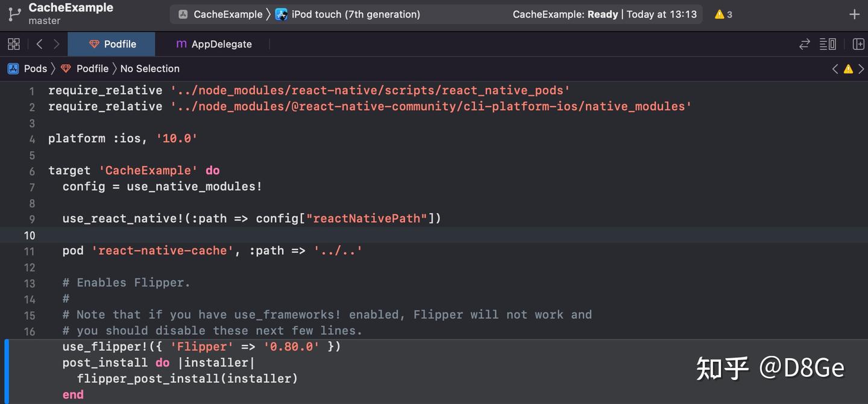Click the Pods app icon in jump bar
The image size is (868, 404).
(x=13, y=68)
